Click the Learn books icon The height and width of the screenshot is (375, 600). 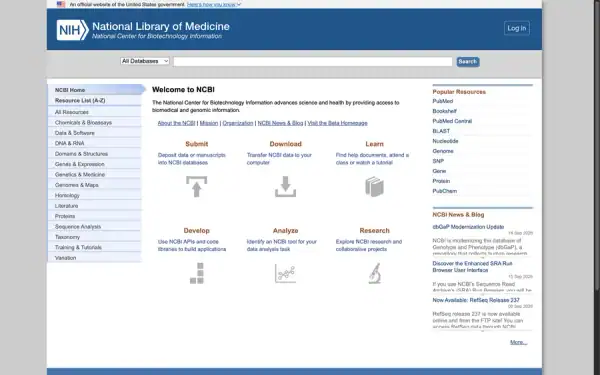click(374, 186)
